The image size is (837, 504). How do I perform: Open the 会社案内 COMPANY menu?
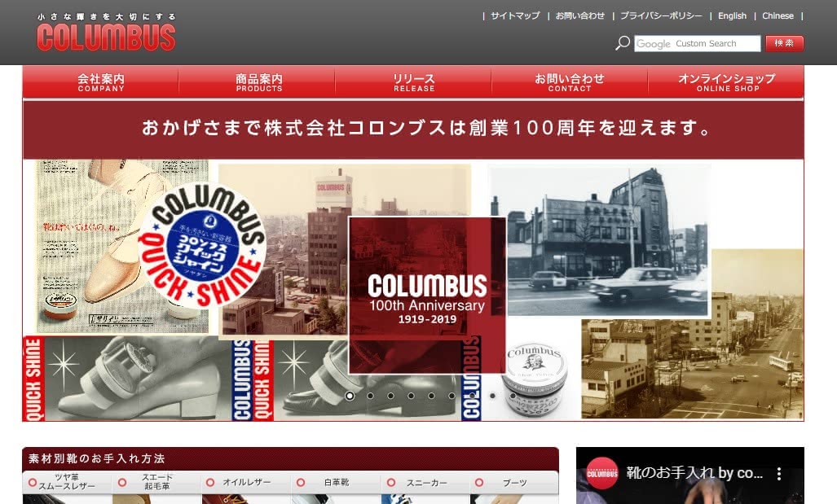pyautogui.click(x=101, y=82)
